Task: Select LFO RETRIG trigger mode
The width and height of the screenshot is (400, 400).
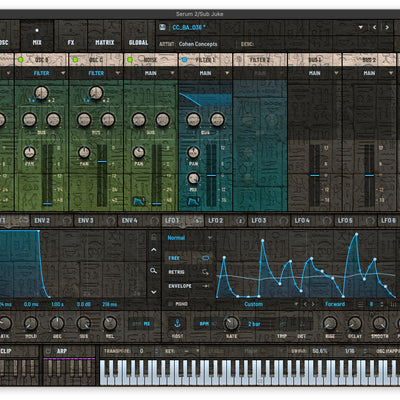Action: tap(188, 272)
